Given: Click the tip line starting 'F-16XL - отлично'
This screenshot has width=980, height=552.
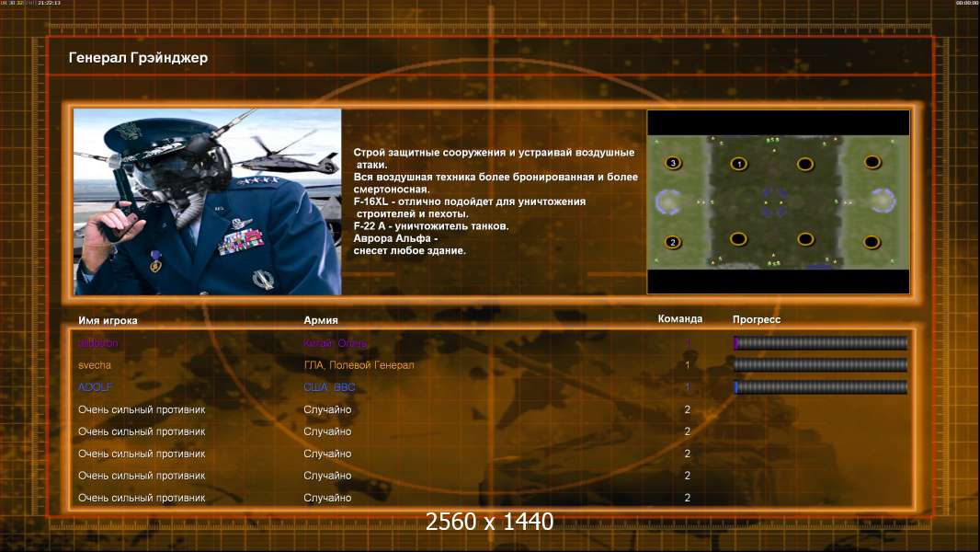Looking at the screenshot, I should [x=470, y=201].
